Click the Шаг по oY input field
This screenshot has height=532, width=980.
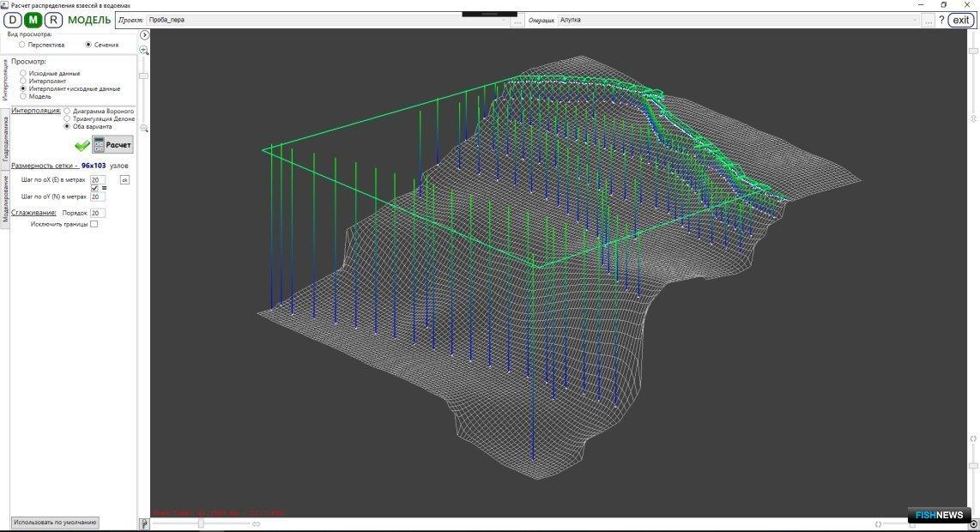pos(98,196)
